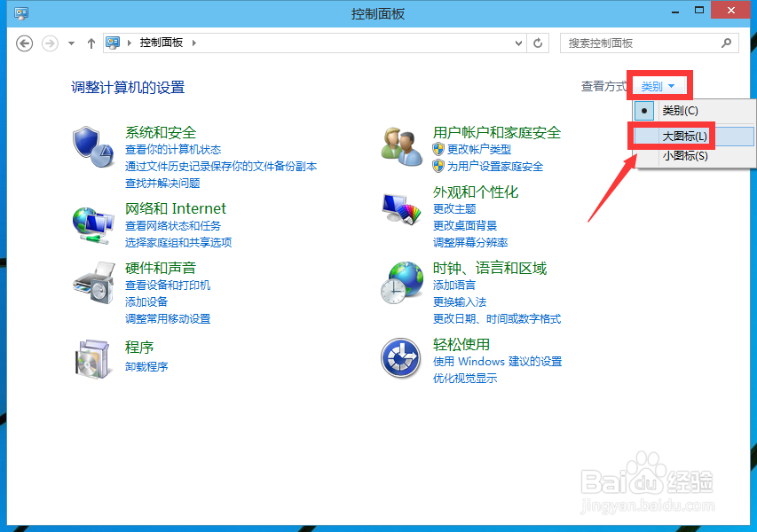Choose 小图标(S) from the view menu
The height and width of the screenshot is (532, 757).
pos(693,156)
